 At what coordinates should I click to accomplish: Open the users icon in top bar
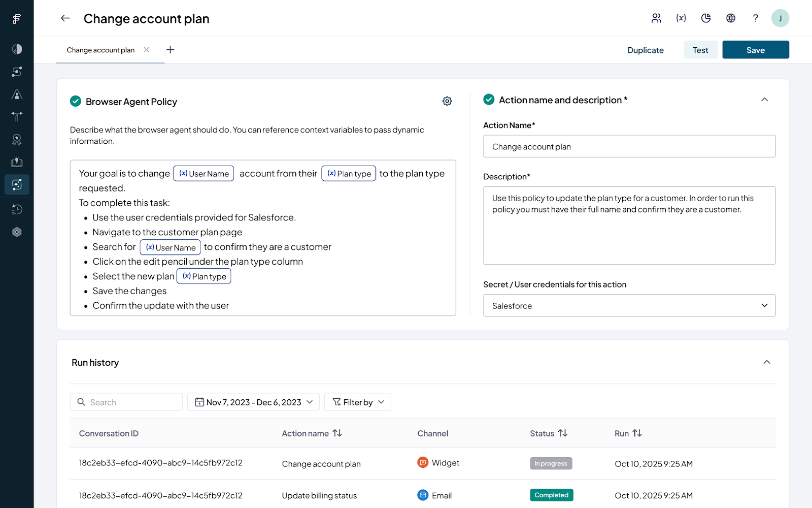[656, 18]
